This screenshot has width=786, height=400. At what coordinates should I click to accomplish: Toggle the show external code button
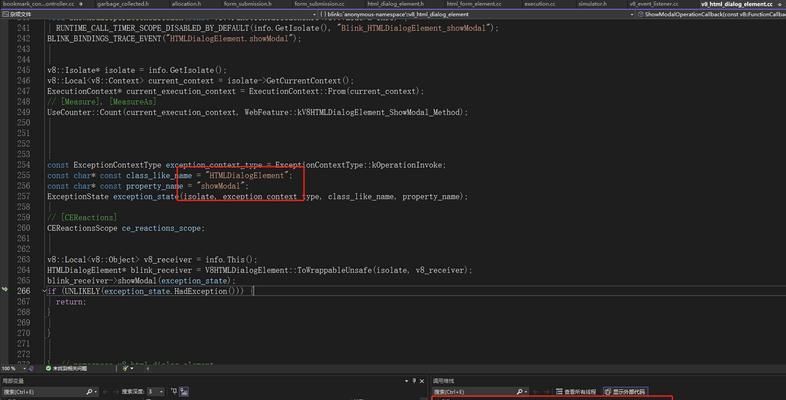625,391
